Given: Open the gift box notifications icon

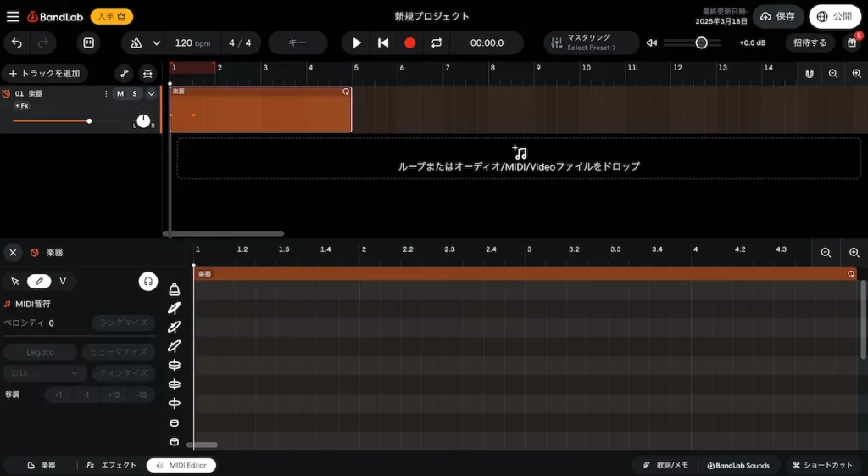Looking at the screenshot, I should tap(852, 42).
